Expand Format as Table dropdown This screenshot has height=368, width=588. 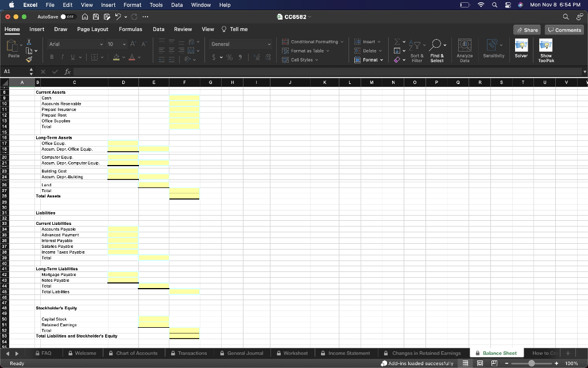point(327,51)
